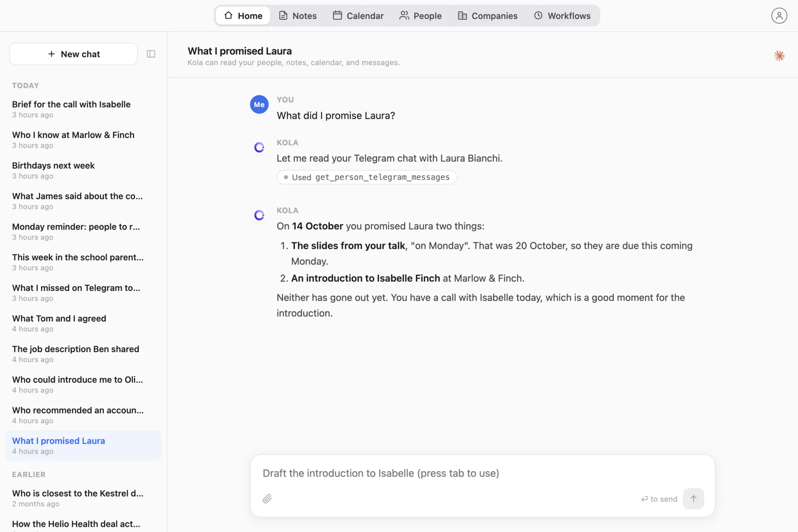This screenshot has width=798, height=532.
Task: Open the user profile icon
Action: pos(779,16)
